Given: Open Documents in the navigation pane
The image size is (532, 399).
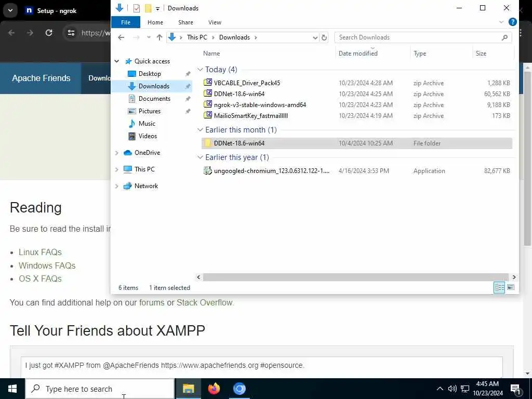Looking at the screenshot, I should (154, 98).
